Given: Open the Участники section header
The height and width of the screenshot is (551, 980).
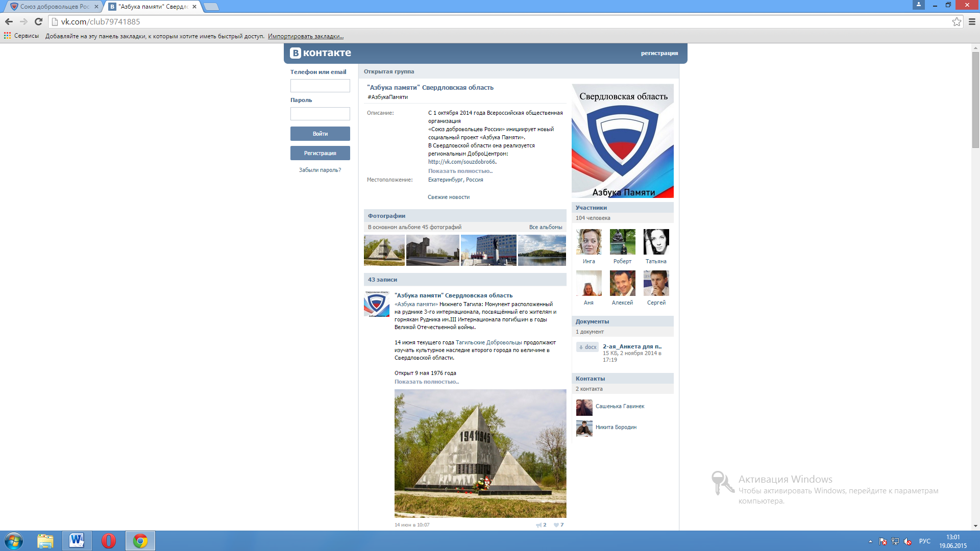Looking at the screenshot, I should [623, 208].
